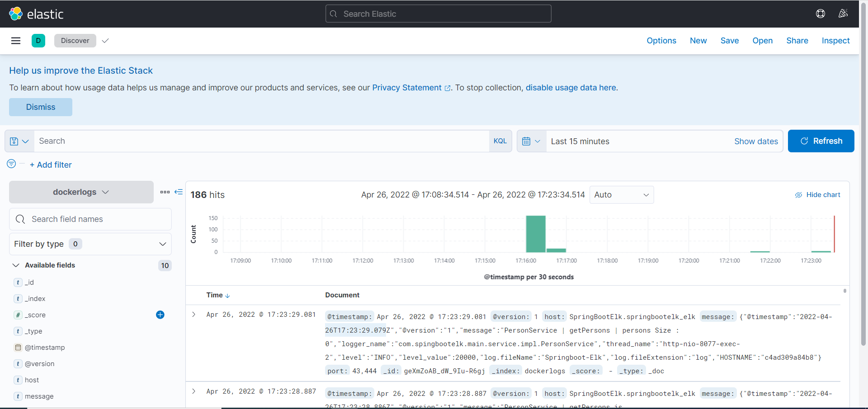Click Save in the top menu

click(730, 41)
